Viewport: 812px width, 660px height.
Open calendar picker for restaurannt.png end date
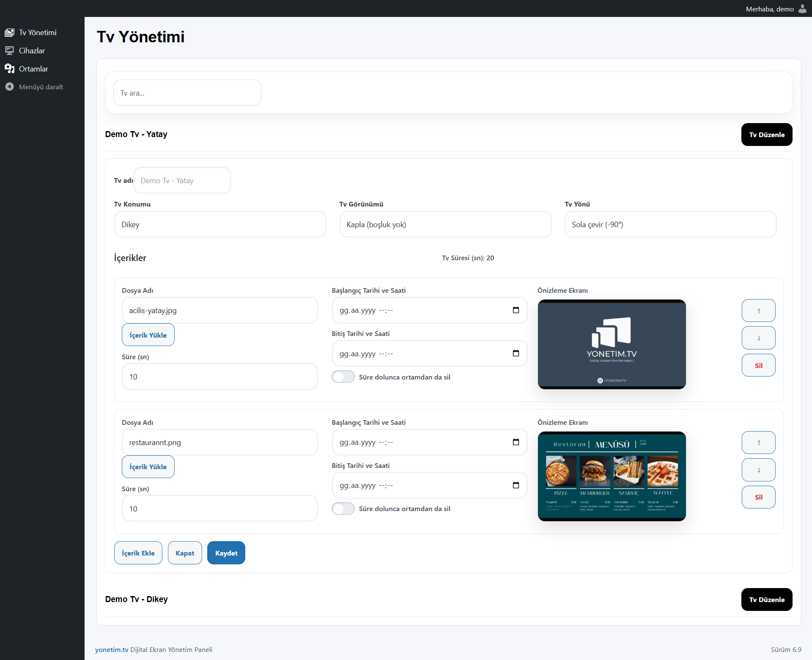pyautogui.click(x=516, y=485)
